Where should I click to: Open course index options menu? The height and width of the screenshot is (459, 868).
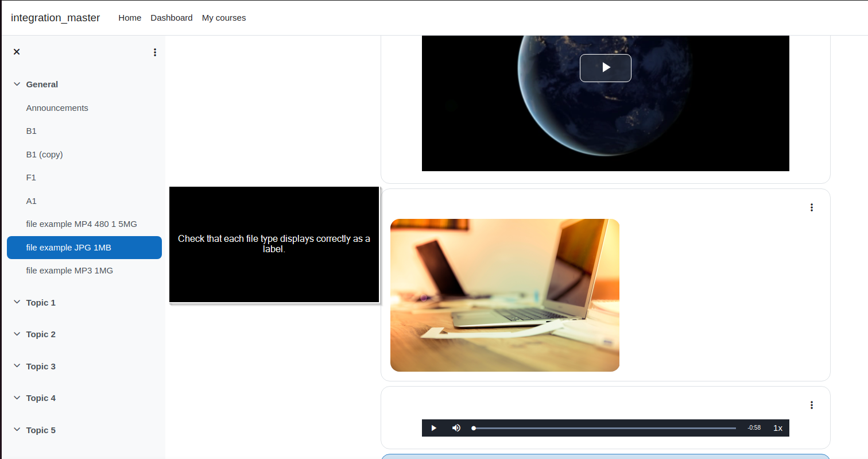click(155, 52)
